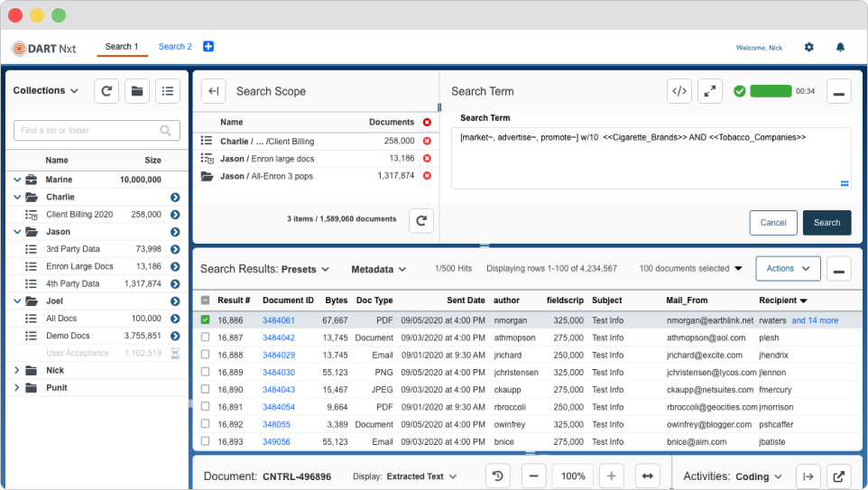The width and height of the screenshot is (868, 490).
Task: Open the Actions dropdown
Action: click(x=789, y=269)
